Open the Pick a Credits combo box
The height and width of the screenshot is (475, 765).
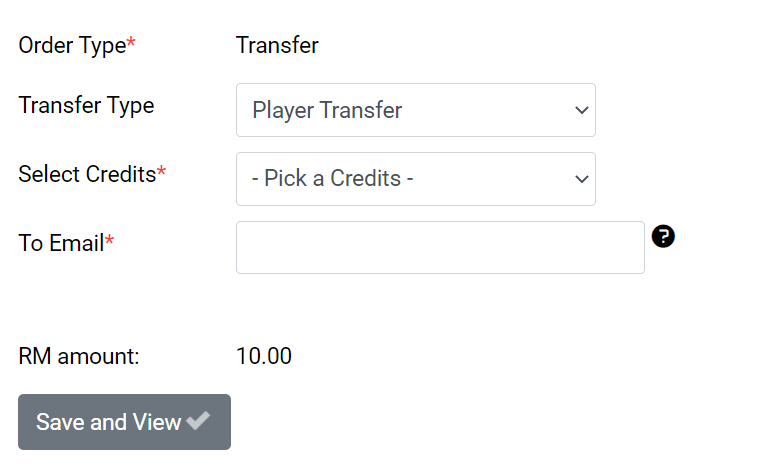click(x=416, y=179)
